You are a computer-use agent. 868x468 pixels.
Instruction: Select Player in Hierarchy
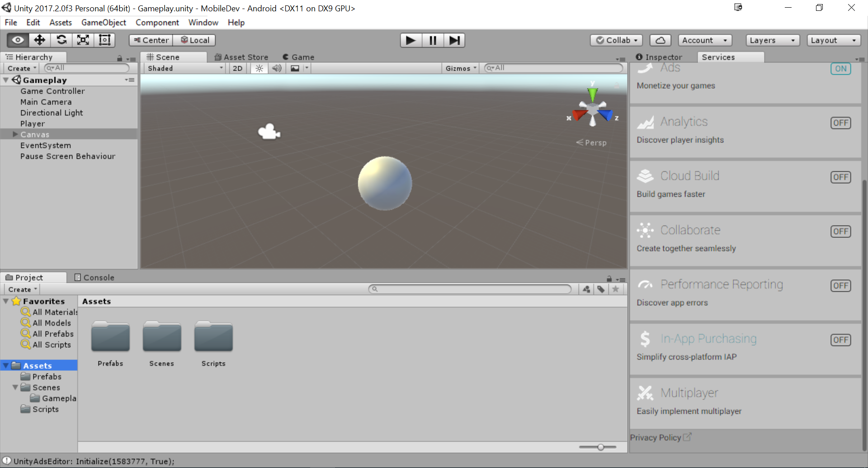coord(33,123)
